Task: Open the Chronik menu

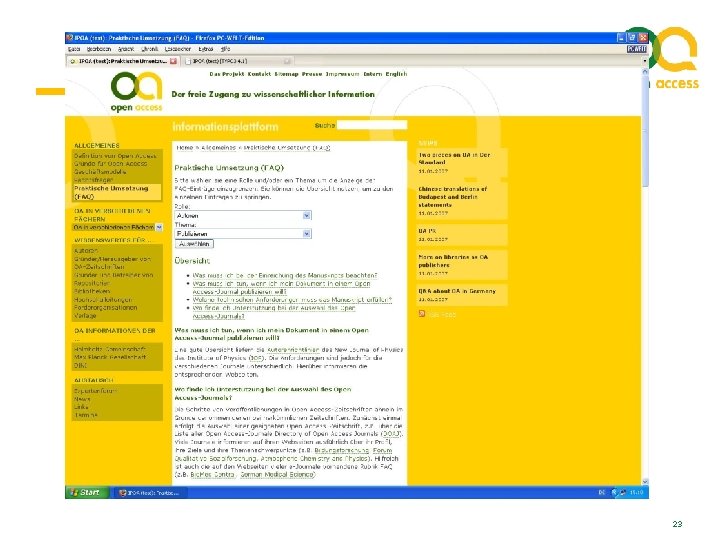Action: click(150, 49)
